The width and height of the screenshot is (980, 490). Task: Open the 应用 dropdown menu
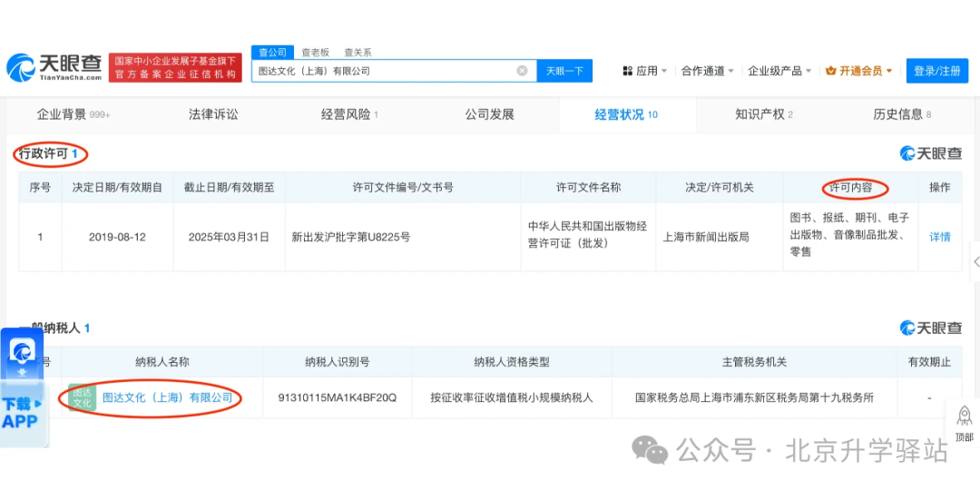click(x=646, y=71)
